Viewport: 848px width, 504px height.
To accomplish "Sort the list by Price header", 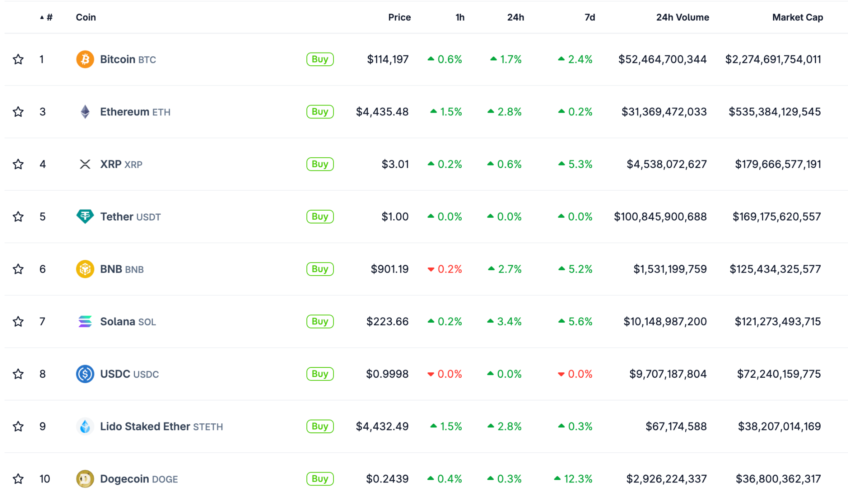I will point(399,17).
